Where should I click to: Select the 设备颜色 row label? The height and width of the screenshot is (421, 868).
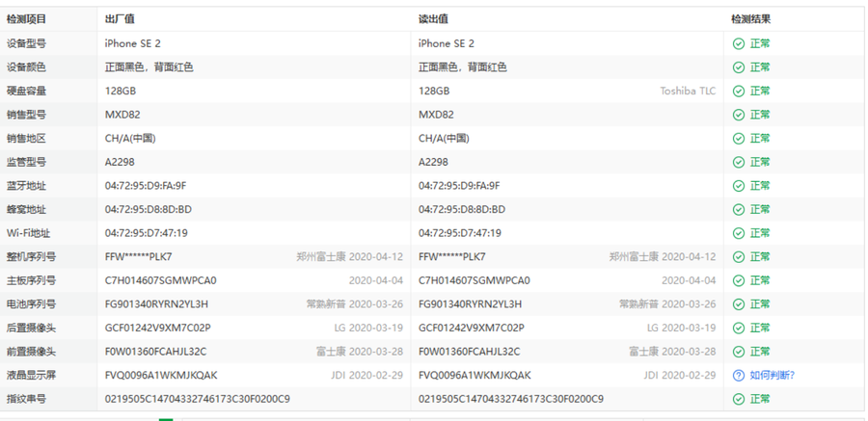pos(26,67)
